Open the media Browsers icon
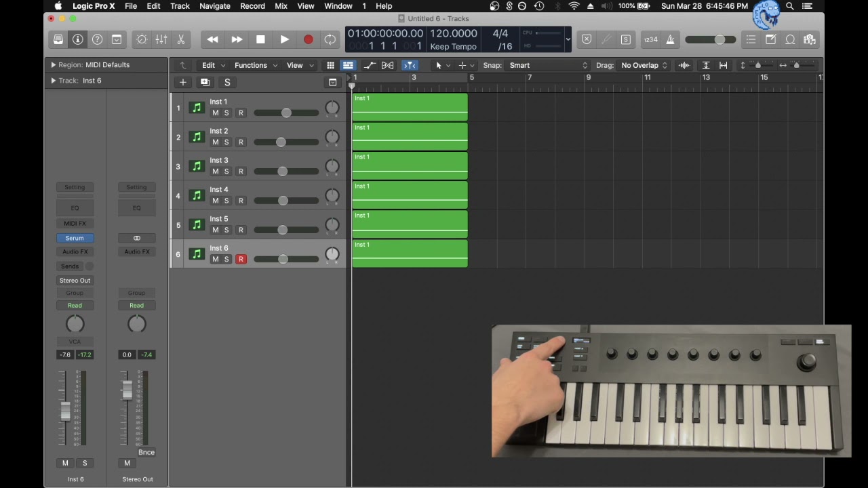The image size is (868, 488). point(810,40)
